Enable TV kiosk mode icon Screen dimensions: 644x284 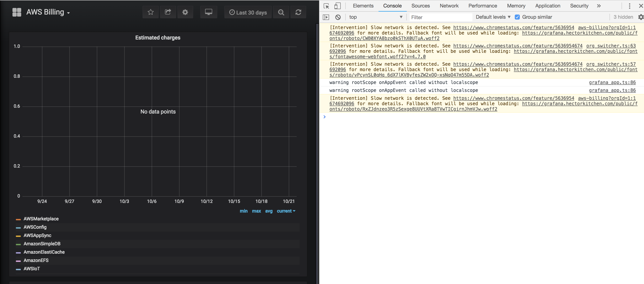click(209, 12)
